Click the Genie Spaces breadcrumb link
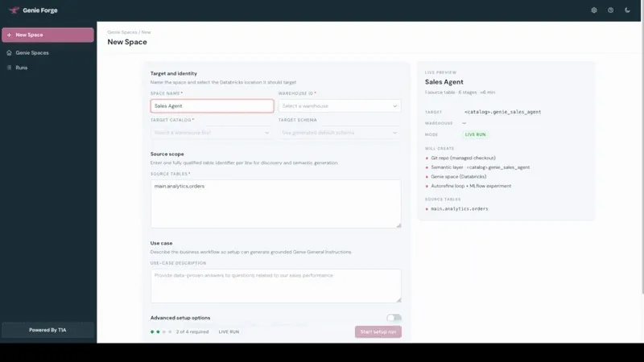This screenshot has width=644, height=362. coord(122,32)
